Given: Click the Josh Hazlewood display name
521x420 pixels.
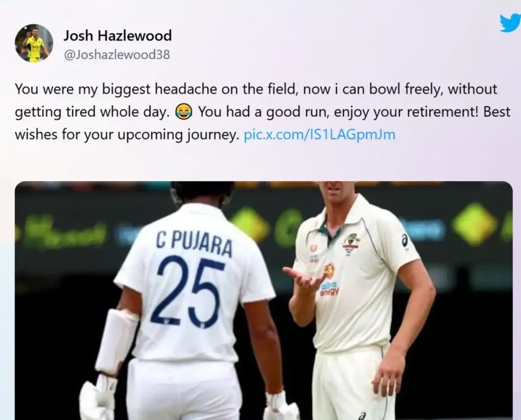Looking at the screenshot, I should click(x=118, y=36).
